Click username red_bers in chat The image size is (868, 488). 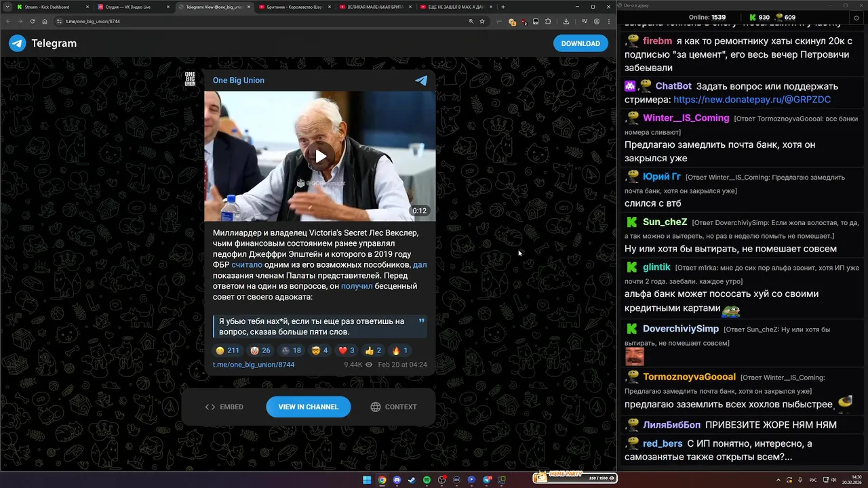pos(663,443)
